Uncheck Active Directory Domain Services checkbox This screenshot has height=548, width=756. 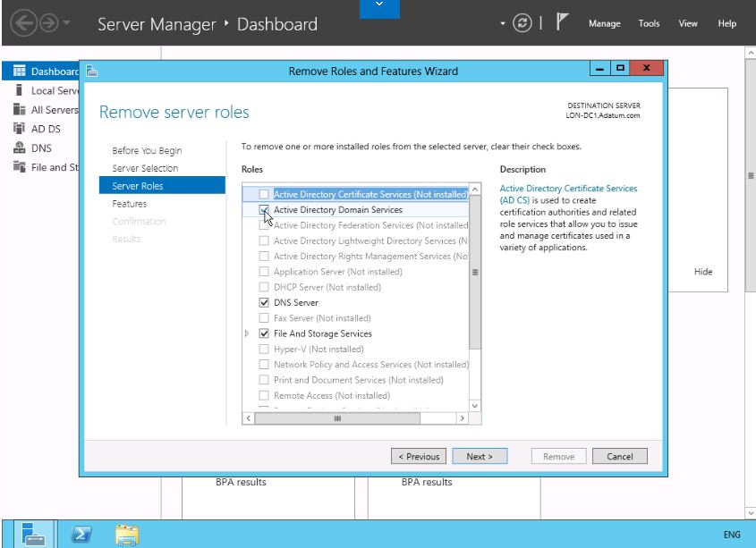click(264, 210)
